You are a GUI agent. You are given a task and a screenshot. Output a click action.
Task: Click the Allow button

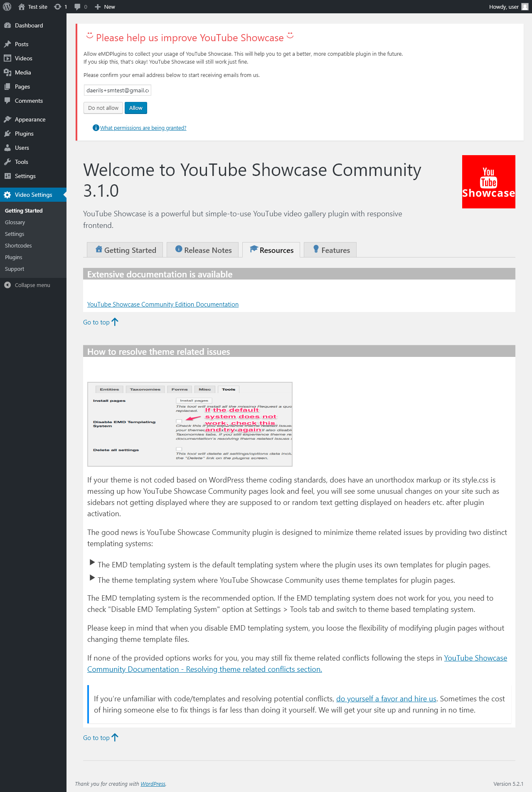136,108
